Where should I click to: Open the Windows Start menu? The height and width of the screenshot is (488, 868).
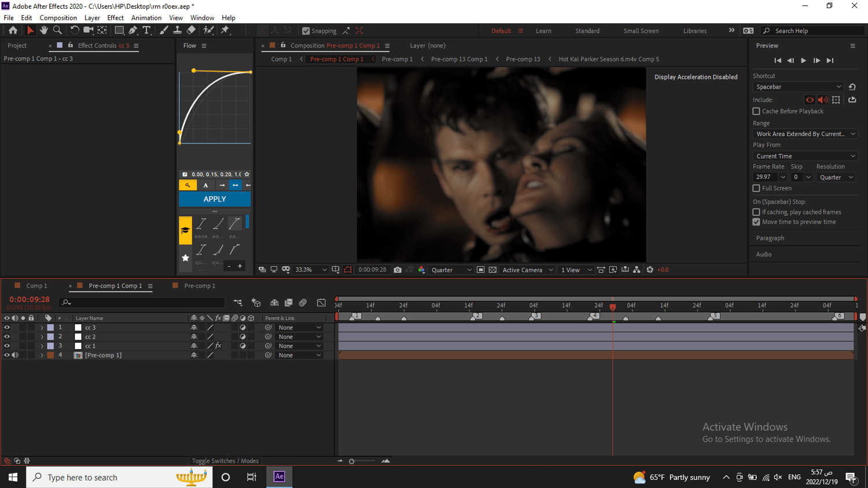[13, 477]
